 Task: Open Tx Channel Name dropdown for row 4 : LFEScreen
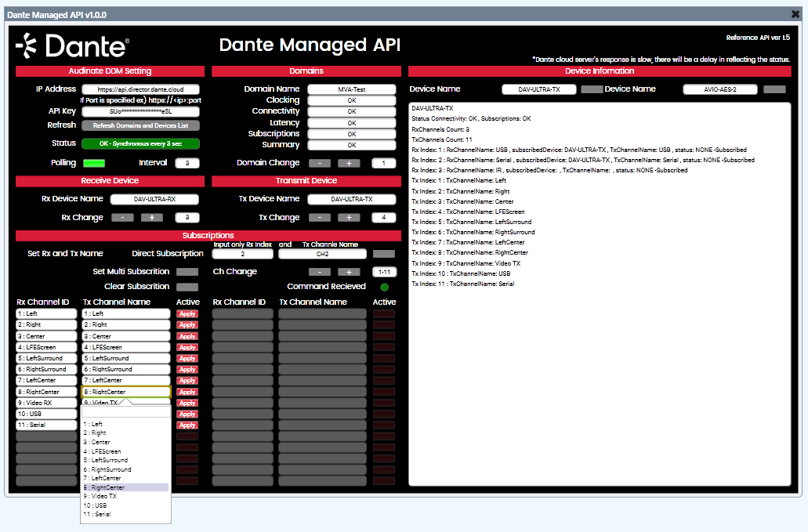point(126,347)
